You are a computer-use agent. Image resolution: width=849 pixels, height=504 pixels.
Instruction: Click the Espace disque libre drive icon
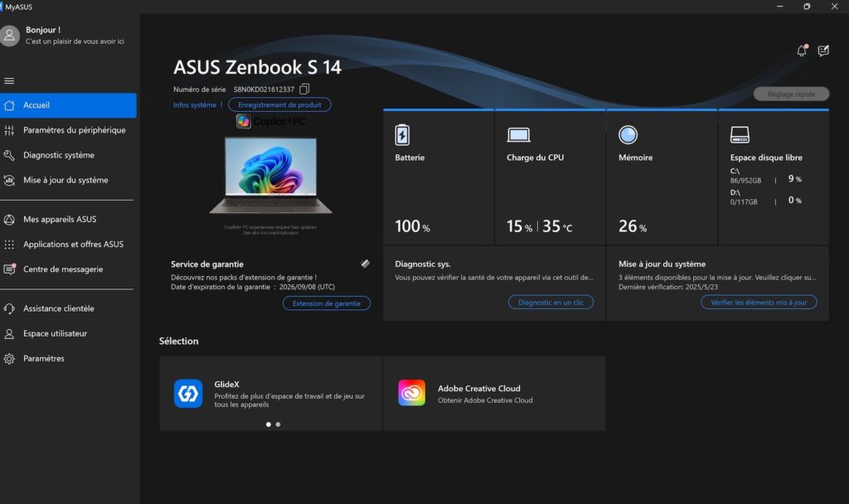coord(740,135)
